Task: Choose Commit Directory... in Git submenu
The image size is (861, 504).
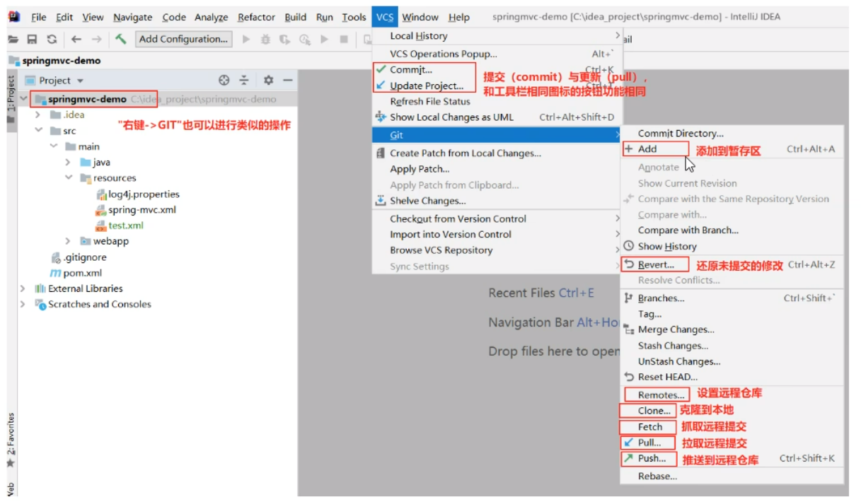Action: (732, 134)
